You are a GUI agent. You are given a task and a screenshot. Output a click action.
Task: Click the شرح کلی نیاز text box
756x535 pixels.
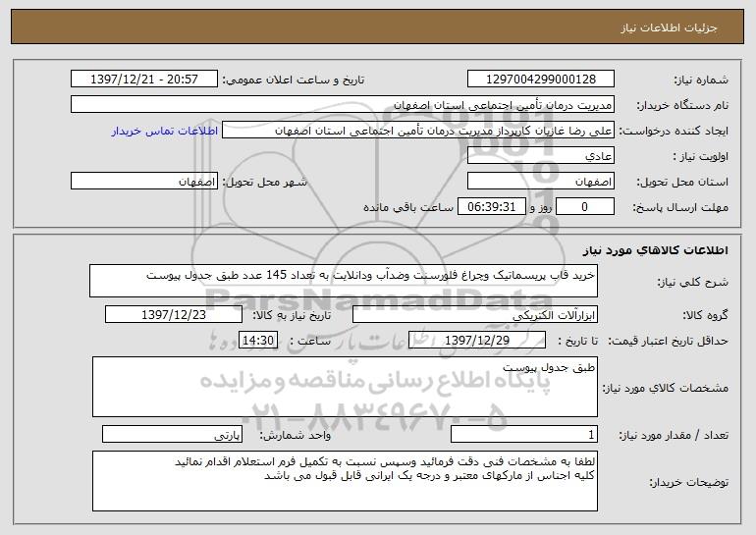point(344,281)
